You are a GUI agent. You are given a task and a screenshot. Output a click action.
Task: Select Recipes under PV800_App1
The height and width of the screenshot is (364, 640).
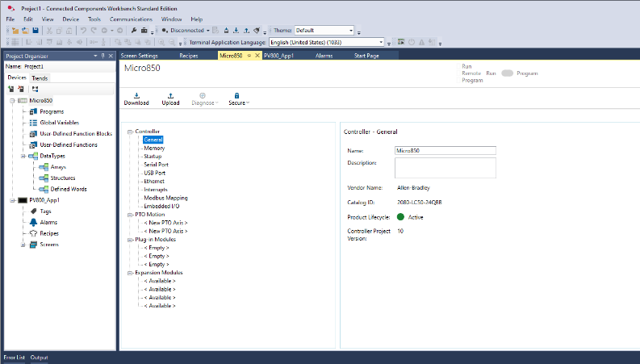coord(49,233)
